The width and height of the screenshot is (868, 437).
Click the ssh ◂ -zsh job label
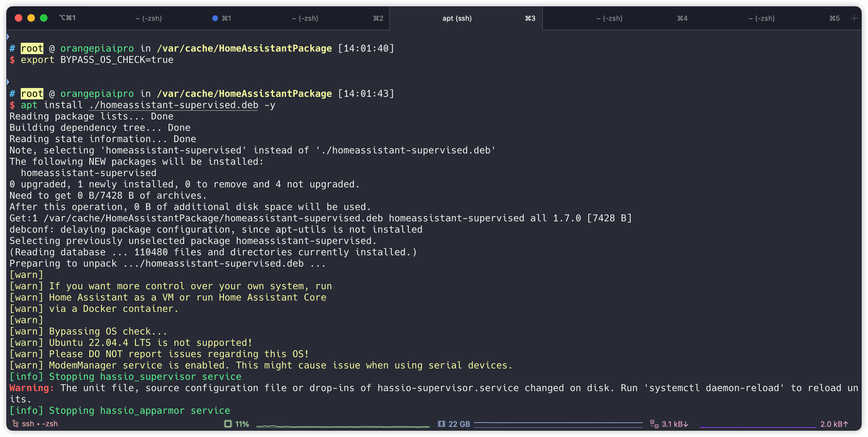coord(40,424)
